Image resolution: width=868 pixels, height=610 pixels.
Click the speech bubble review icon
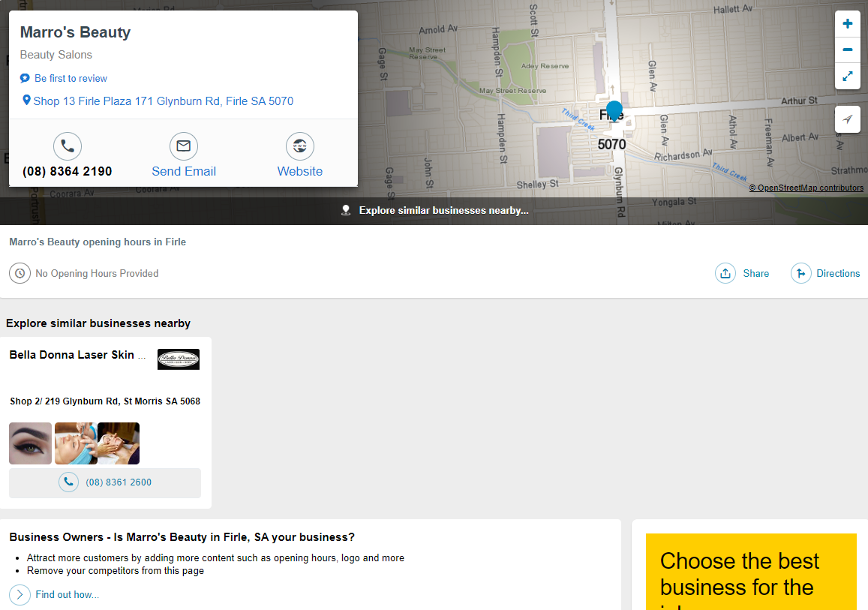click(25, 78)
